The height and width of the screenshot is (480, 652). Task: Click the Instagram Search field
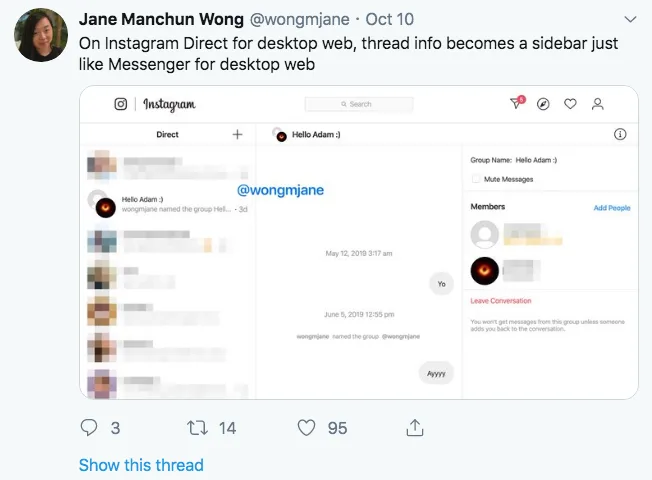(357, 104)
